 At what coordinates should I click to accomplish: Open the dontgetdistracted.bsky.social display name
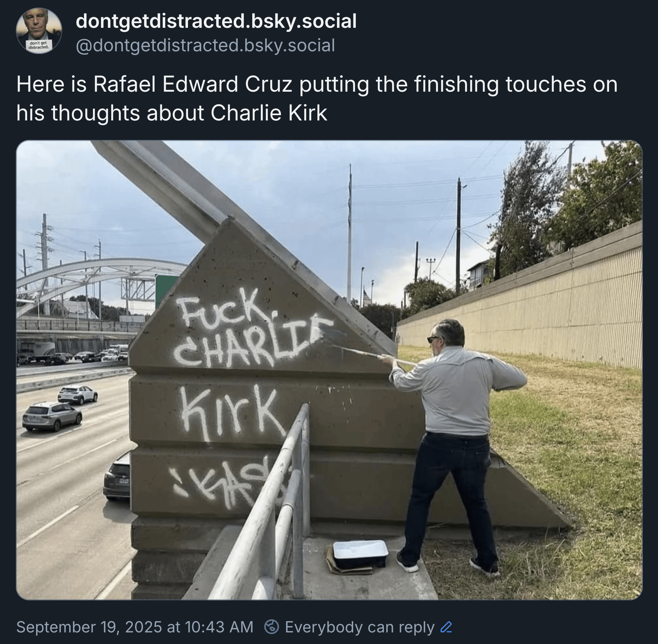216,21
